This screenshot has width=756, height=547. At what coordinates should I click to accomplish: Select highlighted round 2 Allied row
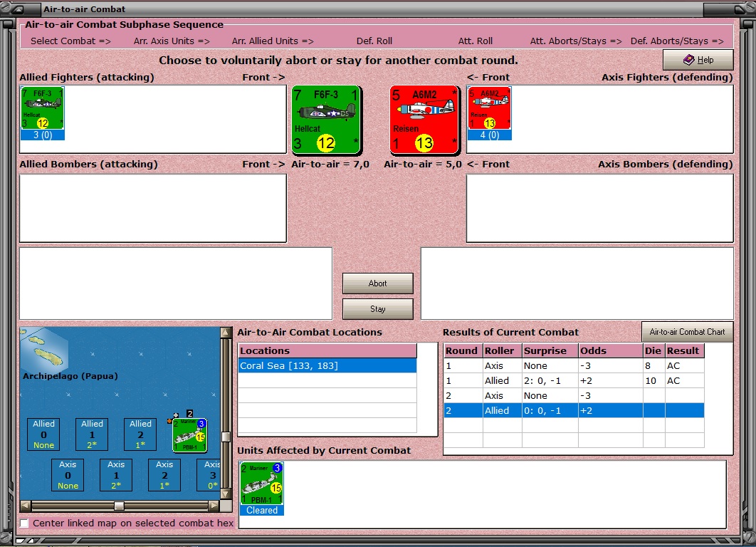click(x=574, y=410)
